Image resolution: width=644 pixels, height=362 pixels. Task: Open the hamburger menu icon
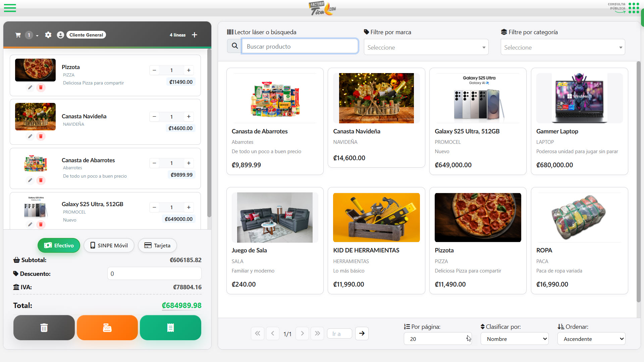coord(10,8)
